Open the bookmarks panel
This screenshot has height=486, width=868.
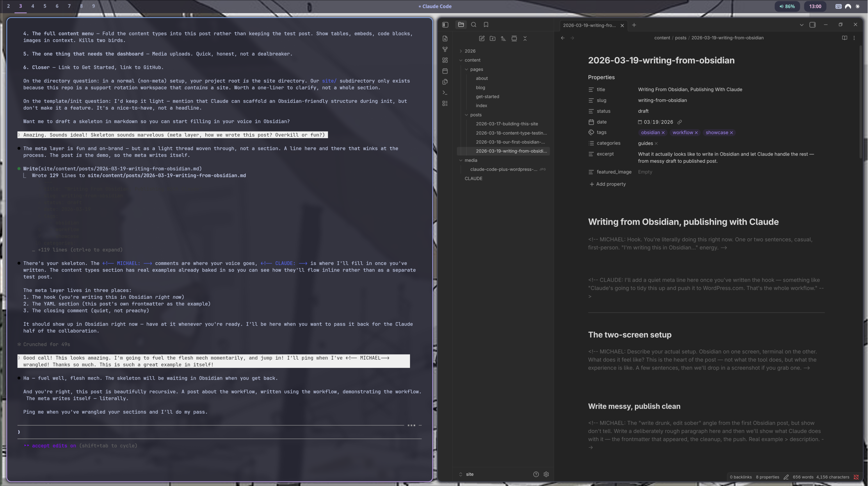[486, 24]
